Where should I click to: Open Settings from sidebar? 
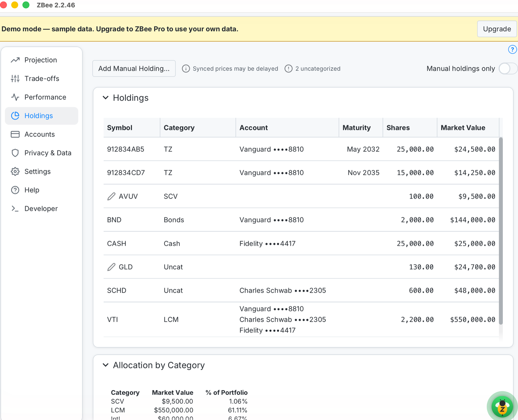pos(41,171)
